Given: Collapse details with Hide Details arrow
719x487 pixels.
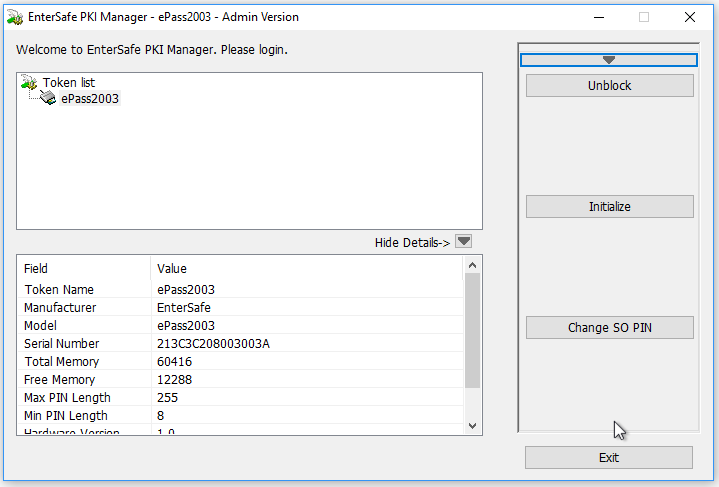Looking at the screenshot, I should pos(463,241).
